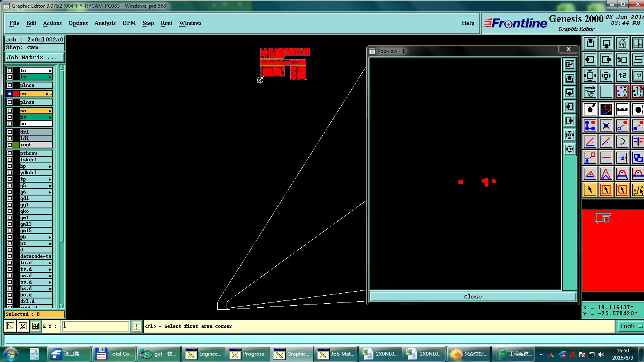Open the Options menu
This screenshot has width=644, height=362.
78,23
